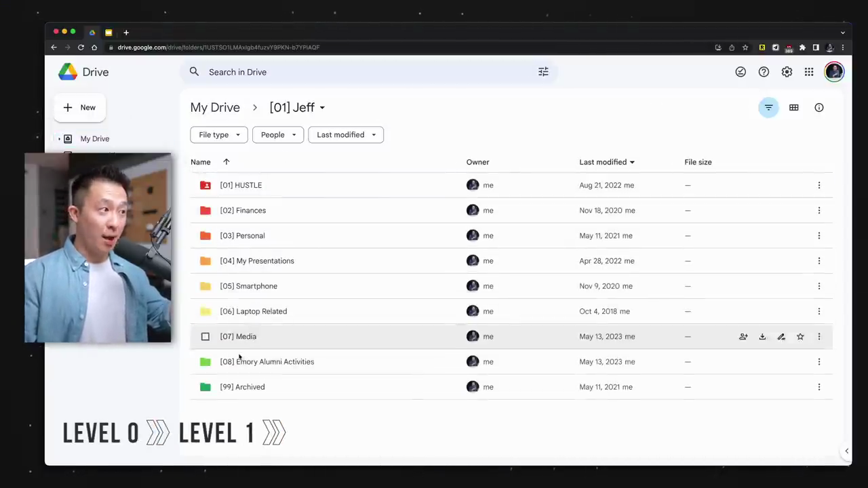Open the [06] Laptop Related folder
The height and width of the screenshot is (488, 868).
pyautogui.click(x=254, y=311)
